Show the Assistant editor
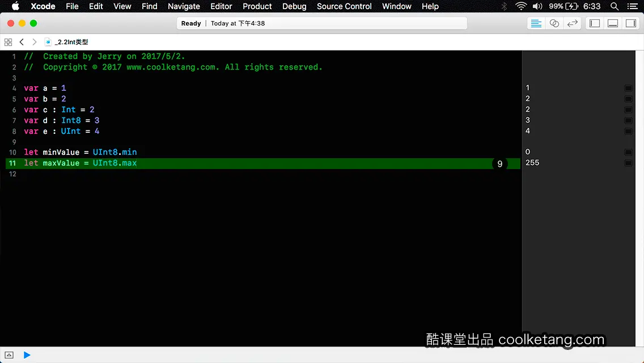 554,23
